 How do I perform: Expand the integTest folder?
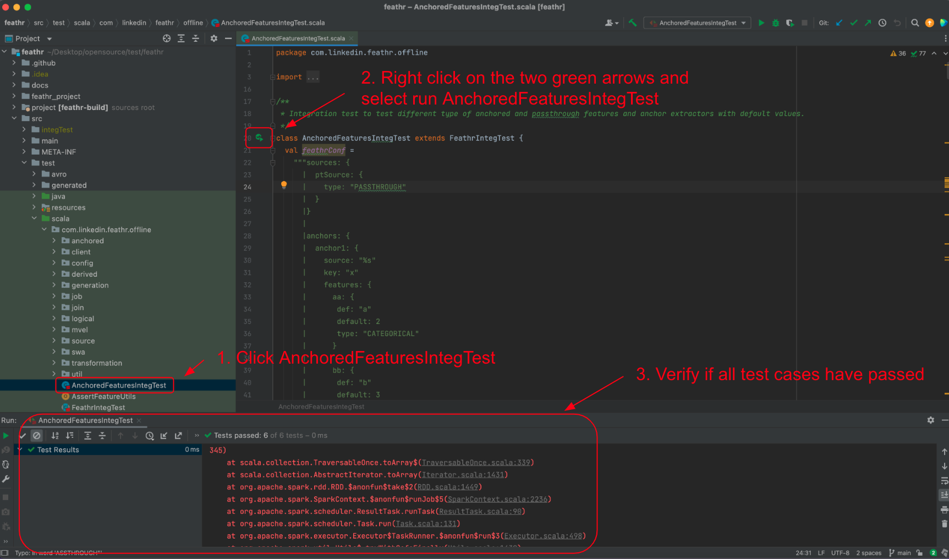coord(24,130)
